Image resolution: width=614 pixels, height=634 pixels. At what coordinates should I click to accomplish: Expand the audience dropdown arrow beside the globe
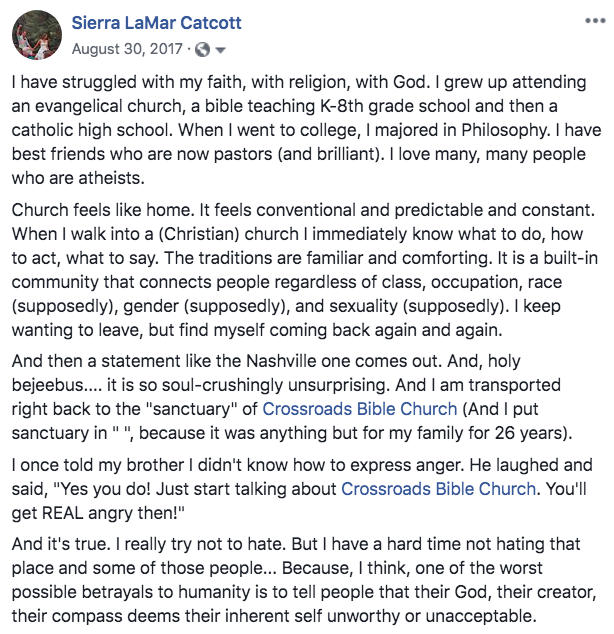click(x=220, y=49)
